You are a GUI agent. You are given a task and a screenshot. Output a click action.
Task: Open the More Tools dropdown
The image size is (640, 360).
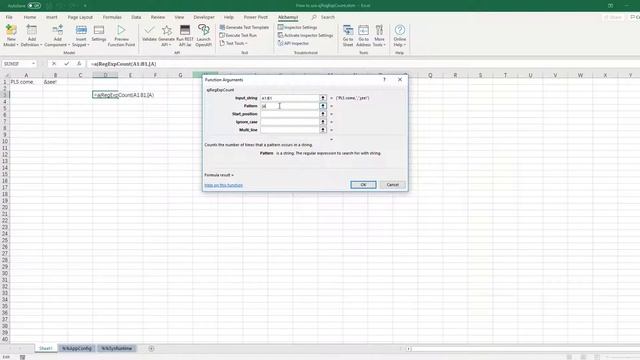click(x=379, y=35)
